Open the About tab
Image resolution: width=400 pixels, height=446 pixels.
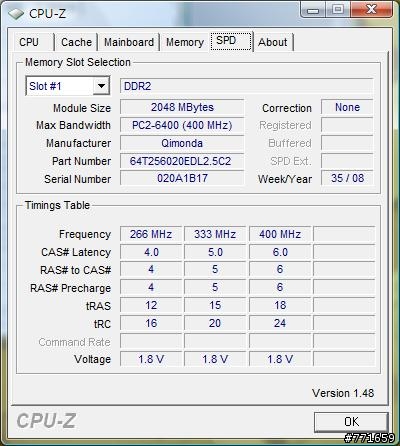coord(273,42)
